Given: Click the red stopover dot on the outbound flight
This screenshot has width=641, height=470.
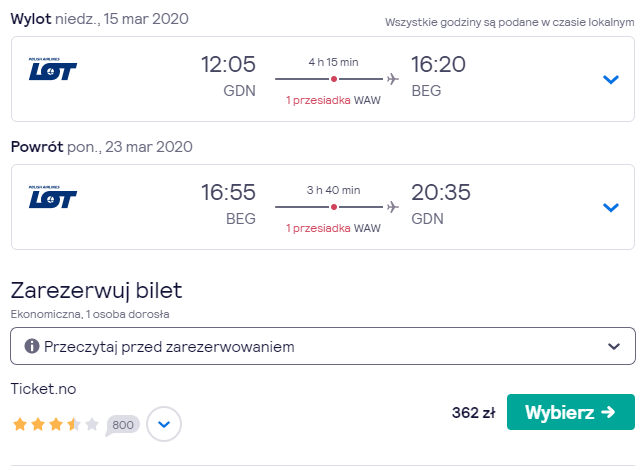Looking at the screenshot, I should point(334,79).
